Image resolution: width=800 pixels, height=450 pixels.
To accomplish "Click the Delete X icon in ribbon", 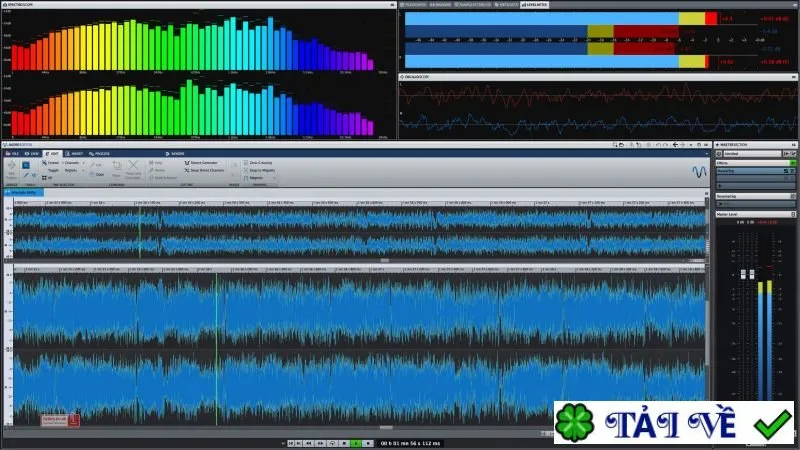I will [x=133, y=165].
